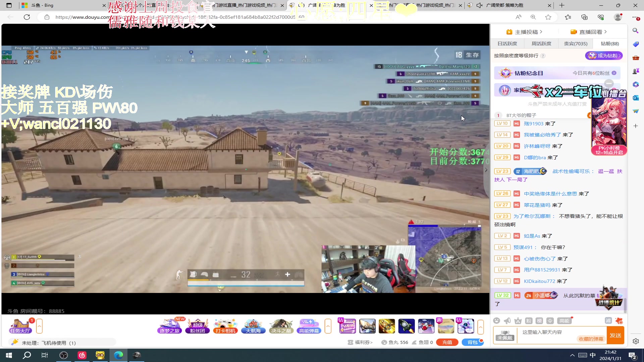Open emoji picker in chat toolbar
644x362 pixels.
pyautogui.click(x=497, y=321)
